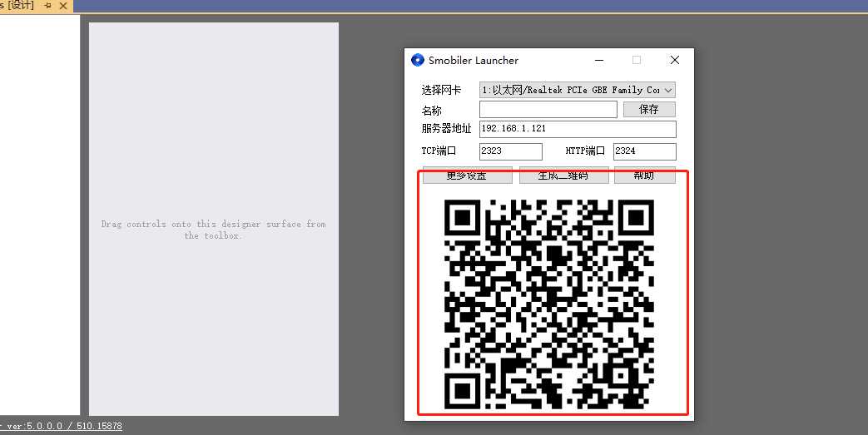Viewport: 868px width, 435px height.
Task: Close the Smobiler Launcher window
Action: [x=674, y=60]
